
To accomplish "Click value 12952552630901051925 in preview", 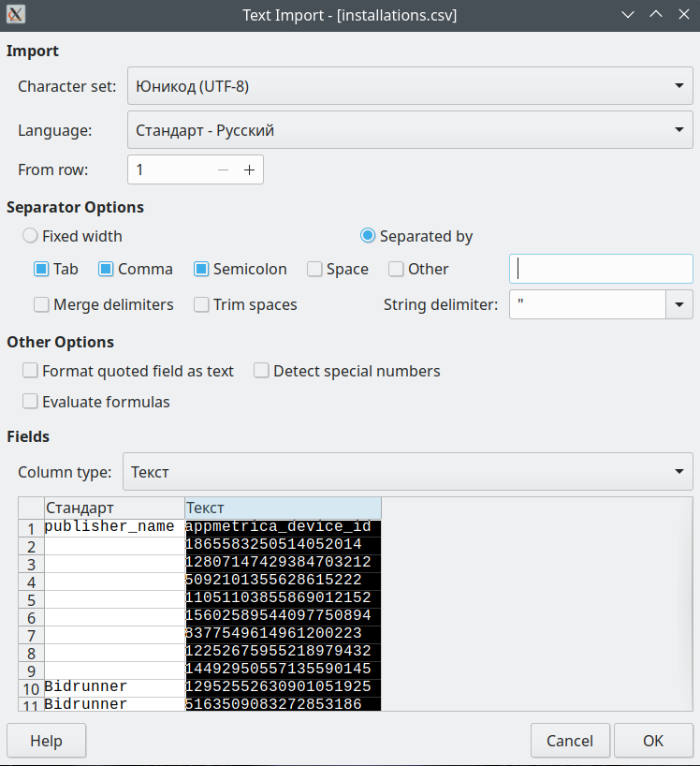I will coord(284,686).
